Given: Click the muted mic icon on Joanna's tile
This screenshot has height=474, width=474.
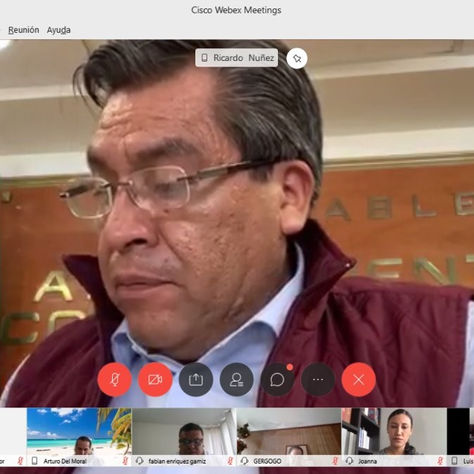Looking at the screenshot, I should point(440,461).
